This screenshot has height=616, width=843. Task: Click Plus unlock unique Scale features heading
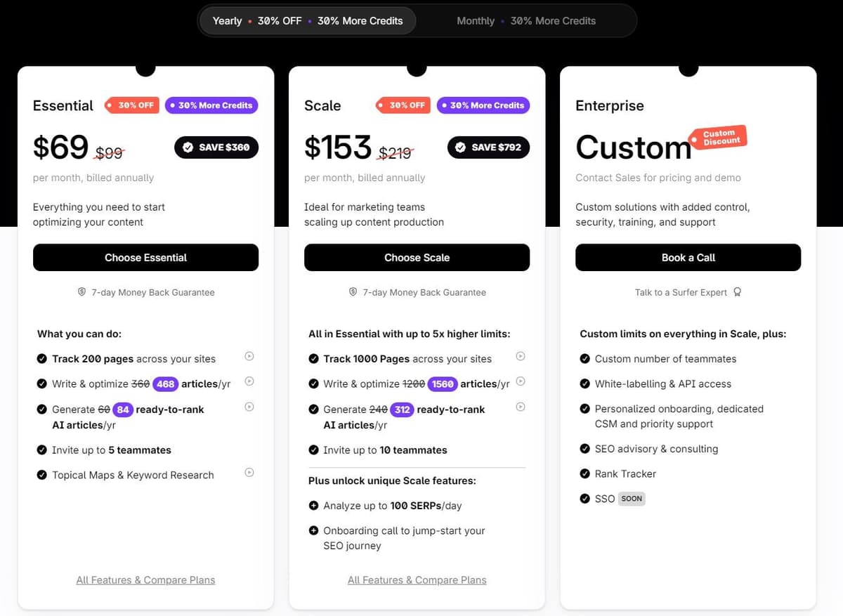392,481
